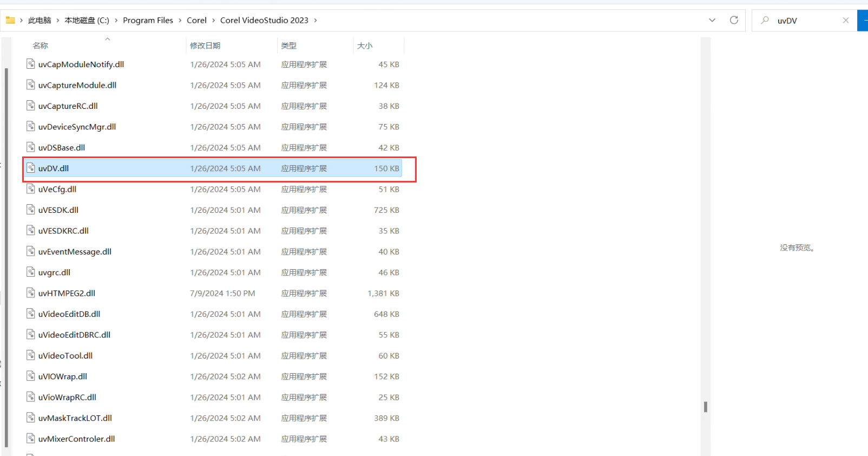Click the uvCaptureRC.dll file icon
This screenshot has height=456, width=868.
click(31, 106)
